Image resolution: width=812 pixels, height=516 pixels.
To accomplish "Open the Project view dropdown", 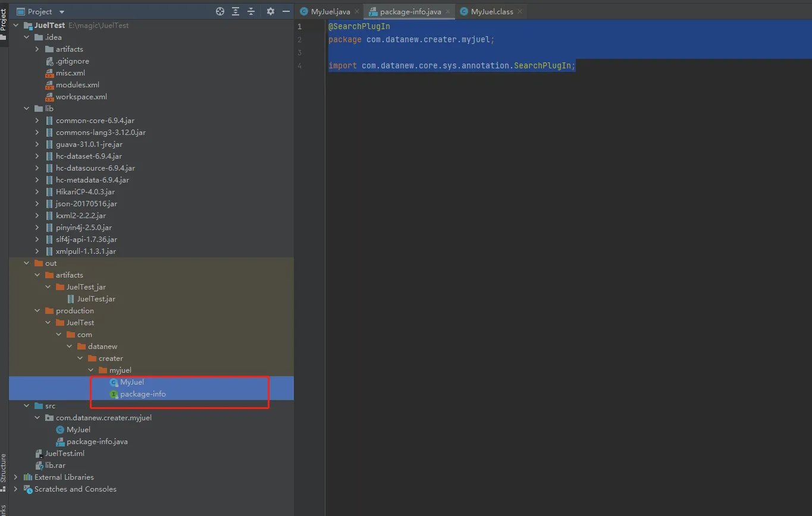I will coord(62,12).
